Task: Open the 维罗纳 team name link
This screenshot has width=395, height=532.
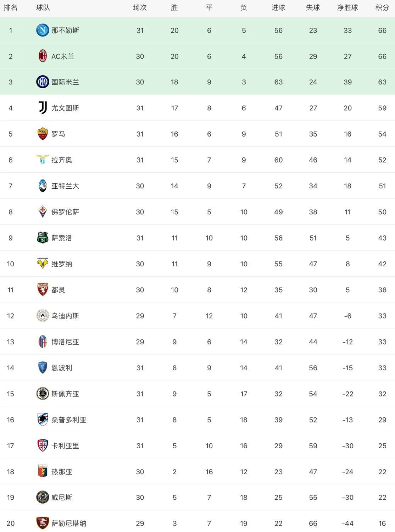Action: (x=62, y=264)
